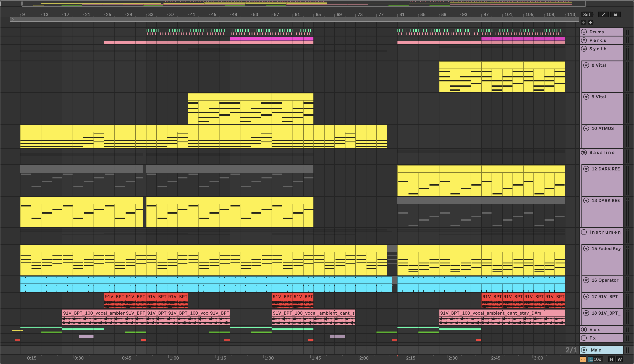Collapse the 10 ATMOS track
The width and height of the screenshot is (634, 364).
(586, 129)
